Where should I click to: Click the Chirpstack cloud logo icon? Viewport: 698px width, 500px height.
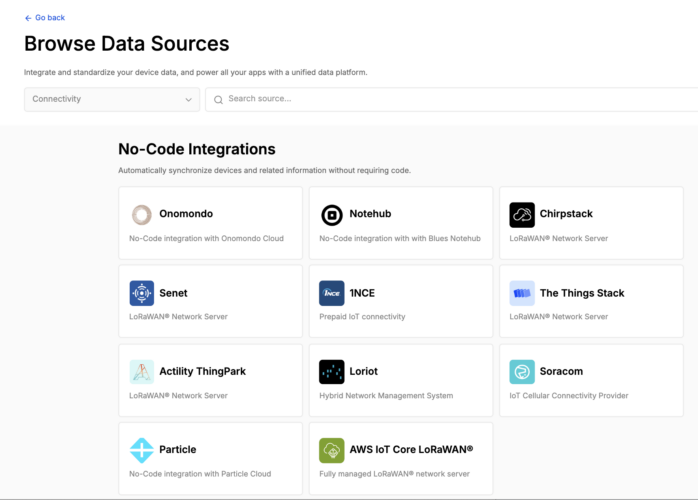522,215
